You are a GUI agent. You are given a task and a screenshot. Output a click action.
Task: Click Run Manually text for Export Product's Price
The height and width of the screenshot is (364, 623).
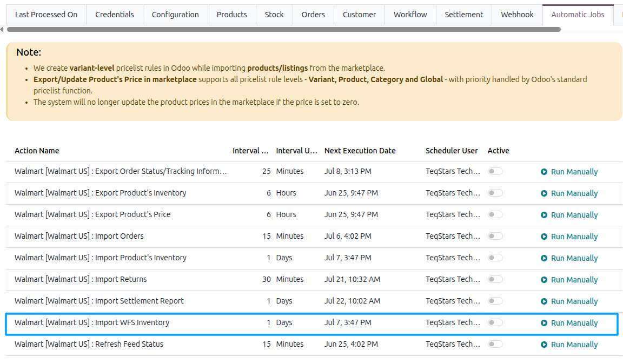tap(574, 215)
